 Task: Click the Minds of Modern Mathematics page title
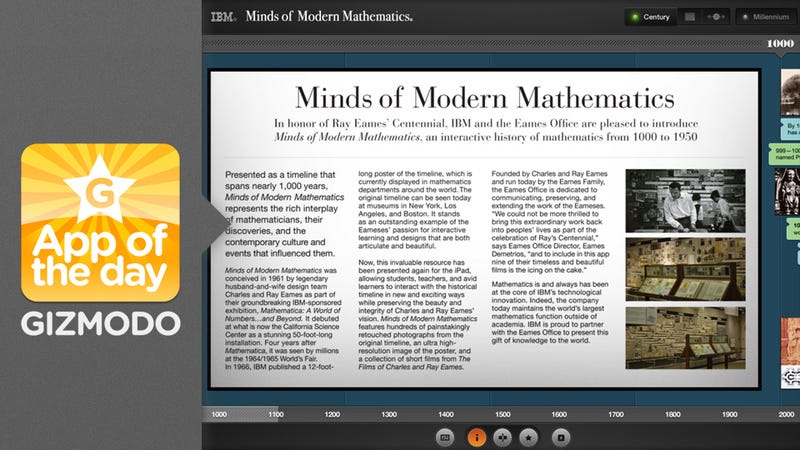[485, 97]
